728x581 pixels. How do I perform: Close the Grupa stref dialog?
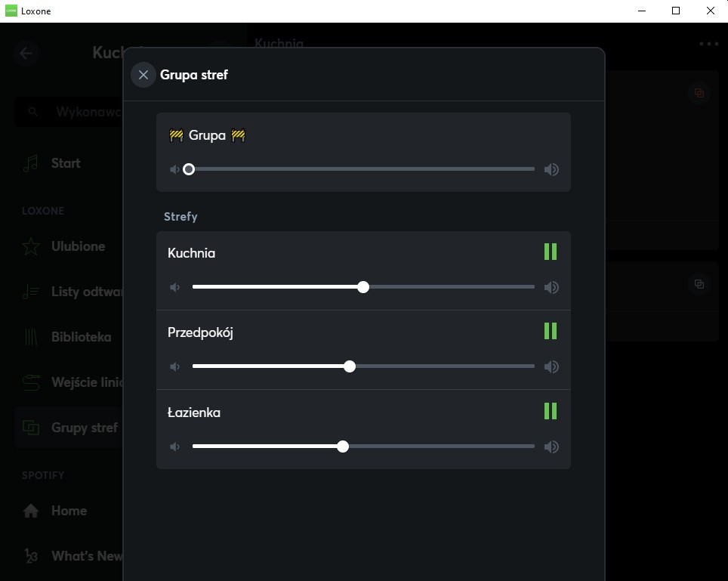point(143,75)
